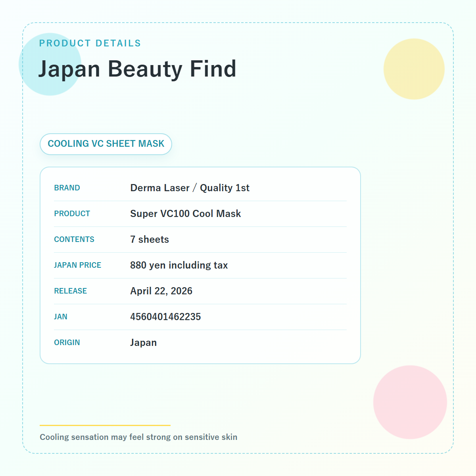Image resolution: width=476 pixels, height=476 pixels.
Task: Select the 7 sheets value
Action: click(x=150, y=240)
